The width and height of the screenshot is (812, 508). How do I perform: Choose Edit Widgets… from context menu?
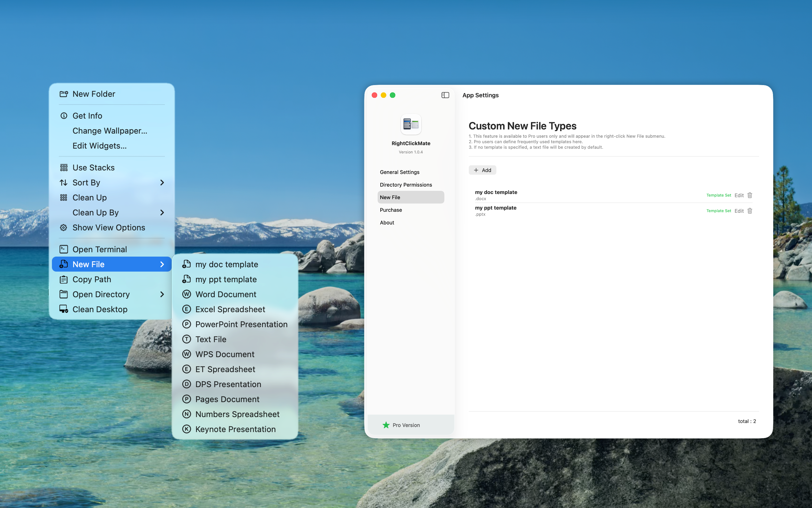coord(100,146)
